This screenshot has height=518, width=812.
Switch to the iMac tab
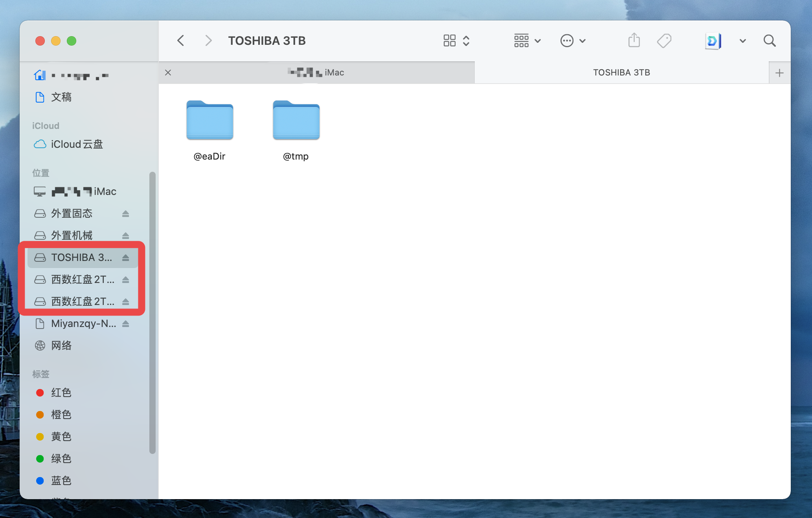317,72
